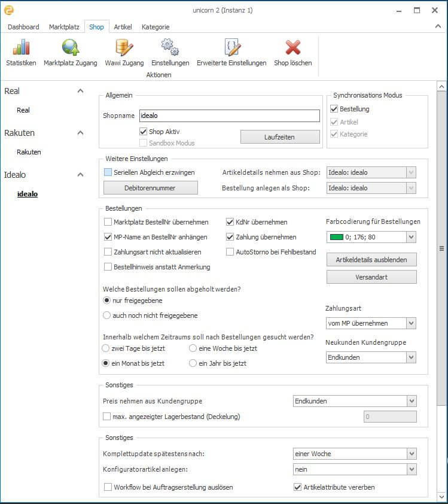
Task: Select ein Jahr bis jetzt
Action: 193,363
